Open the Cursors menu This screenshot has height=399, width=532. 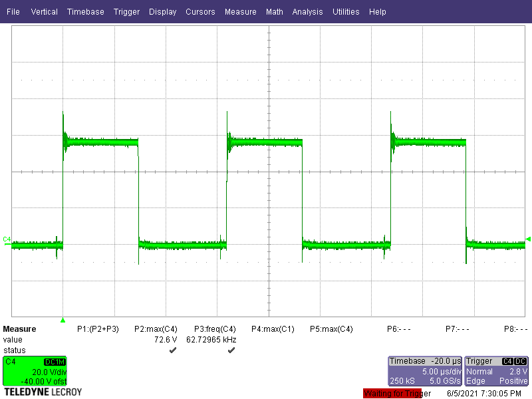click(x=200, y=11)
